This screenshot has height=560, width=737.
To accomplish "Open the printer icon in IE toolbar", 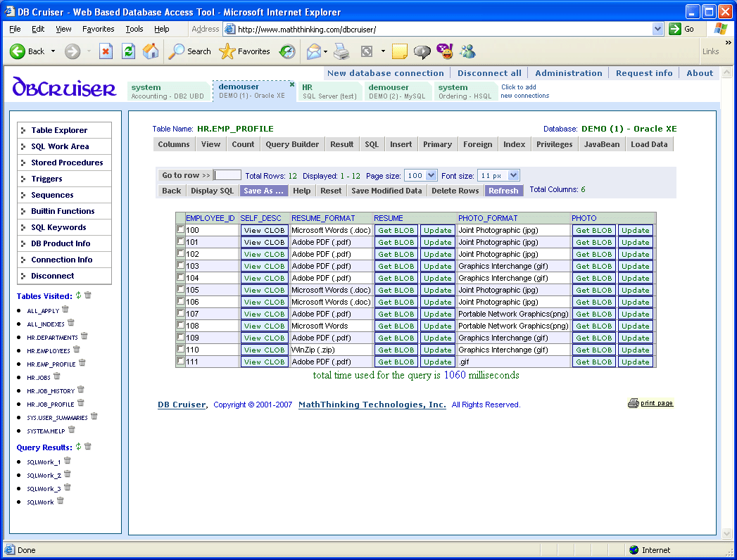I will point(341,51).
